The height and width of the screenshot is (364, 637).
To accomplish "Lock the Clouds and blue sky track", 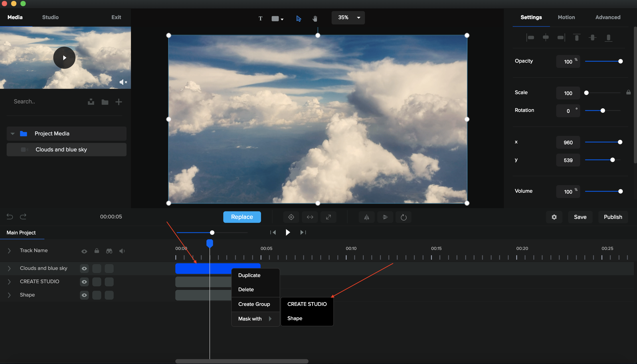I will click(x=97, y=269).
